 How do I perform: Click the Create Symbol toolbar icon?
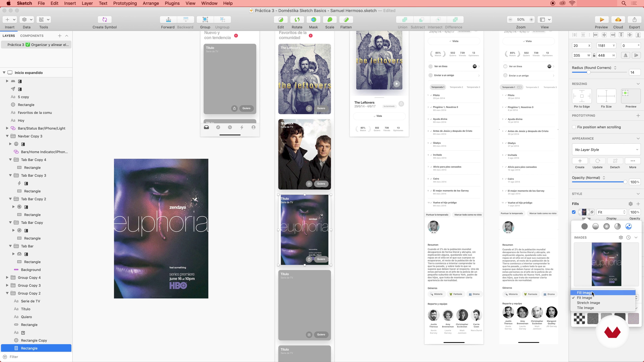(x=104, y=19)
